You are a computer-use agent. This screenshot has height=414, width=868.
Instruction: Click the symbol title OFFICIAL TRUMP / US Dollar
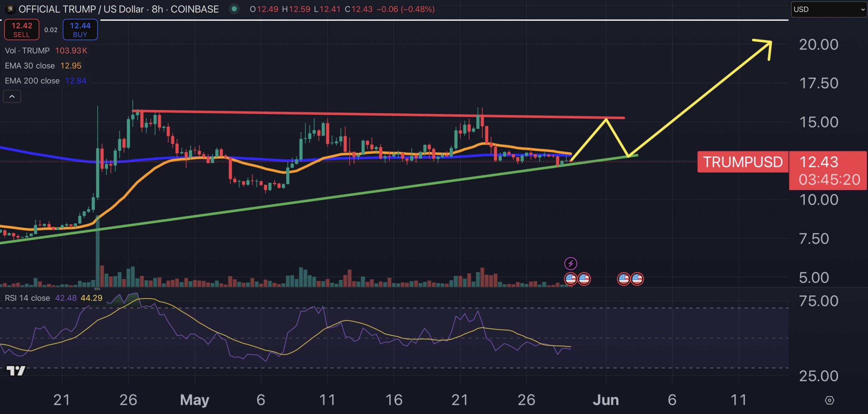(x=81, y=9)
